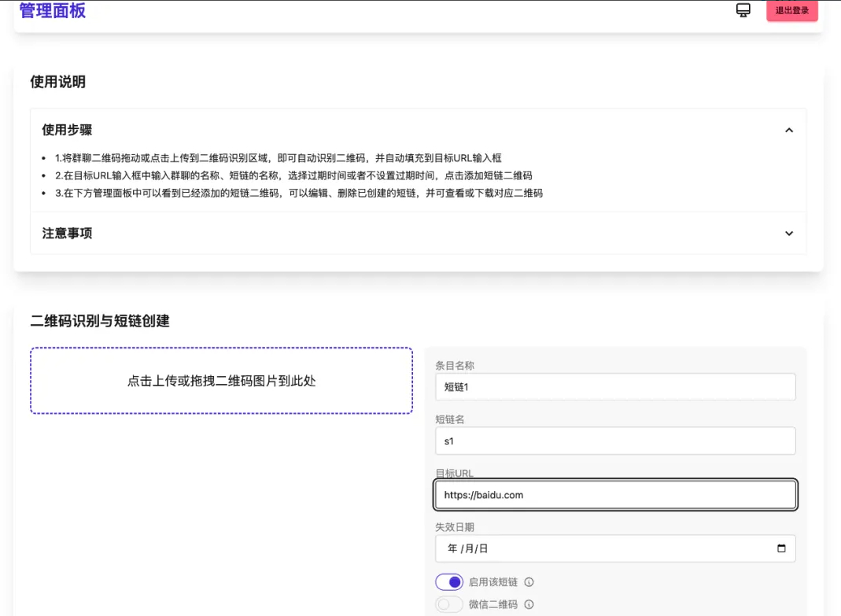The height and width of the screenshot is (616, 841).
Task: Click the 目标URL input with baidu.com
Action: [614, 495]
